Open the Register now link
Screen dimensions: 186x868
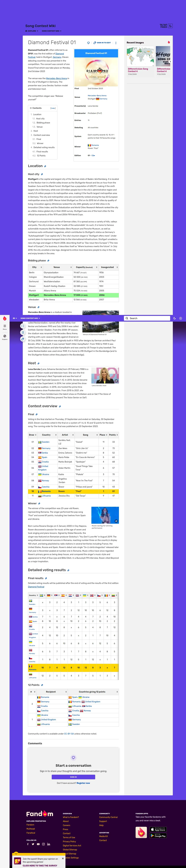[x=83, y=783]
